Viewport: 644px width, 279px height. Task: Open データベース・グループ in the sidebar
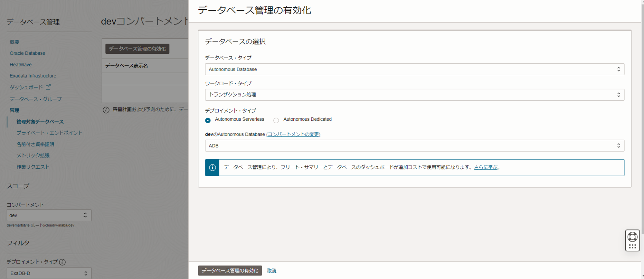[x=35, y=99]
